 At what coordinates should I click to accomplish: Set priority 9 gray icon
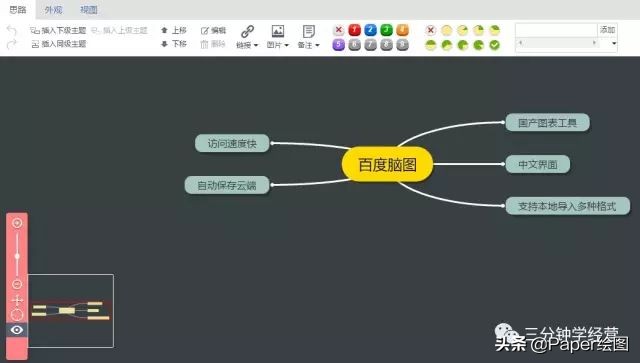[x=402, y=45]
